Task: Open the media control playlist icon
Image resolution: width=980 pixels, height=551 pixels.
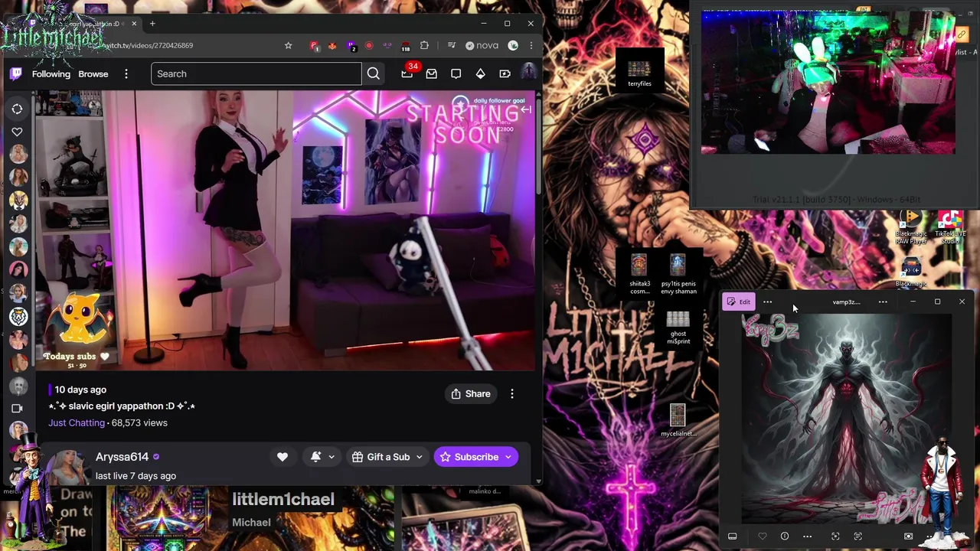Action: point(452,46)
